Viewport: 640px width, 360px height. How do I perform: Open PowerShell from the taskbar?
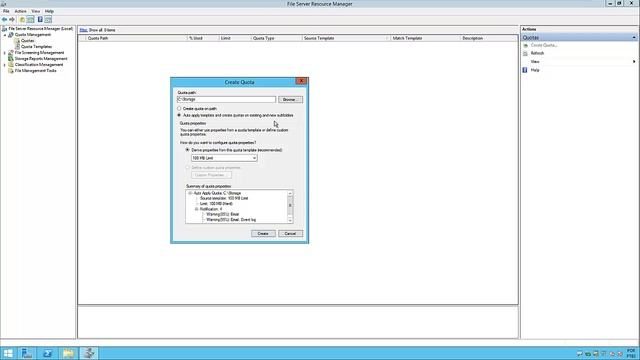pyautogui.click(x=47, y=353)
